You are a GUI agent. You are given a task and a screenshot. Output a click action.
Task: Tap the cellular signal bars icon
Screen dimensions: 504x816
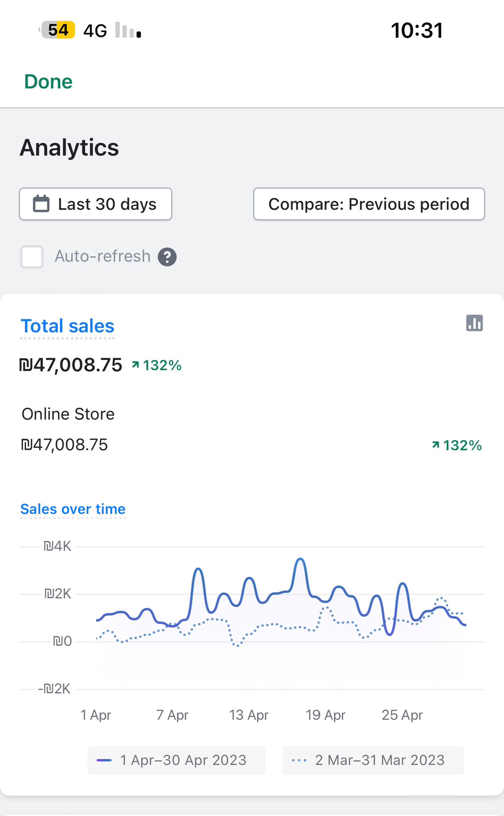pos(128,30)
